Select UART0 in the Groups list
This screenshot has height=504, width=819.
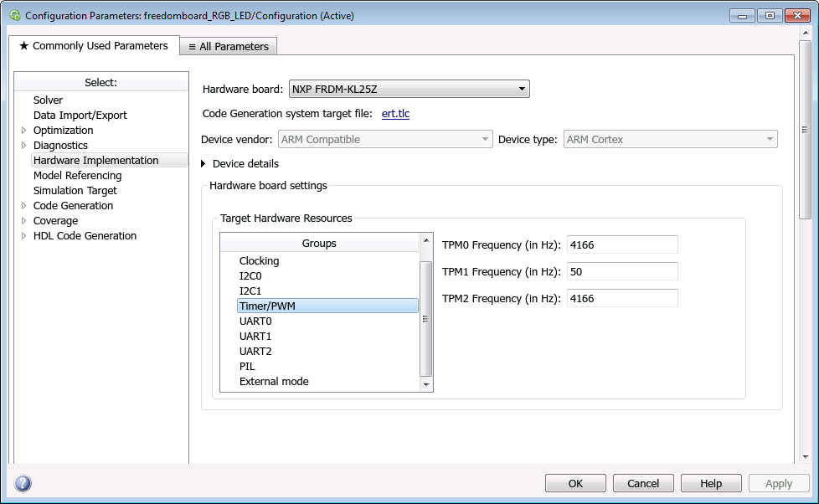pyautogui.click(x=255, y=321)
